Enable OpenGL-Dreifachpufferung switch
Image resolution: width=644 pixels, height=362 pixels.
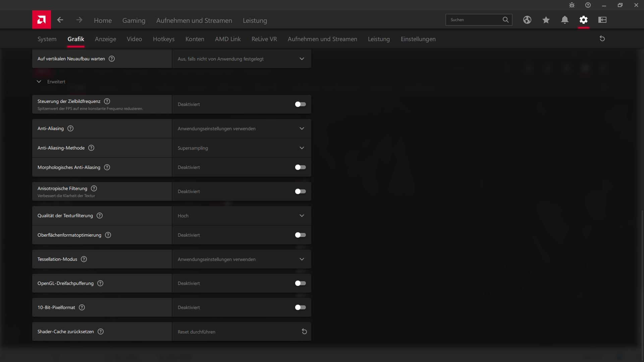[x=301, y=283]
